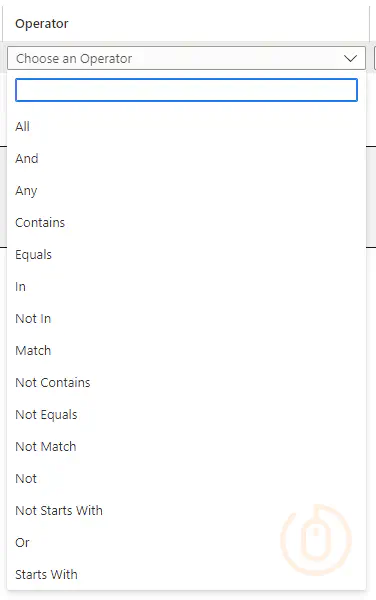Viewport: 376px width, 600px height.
Task: Choose the Any operator
Action: point(186,191)
